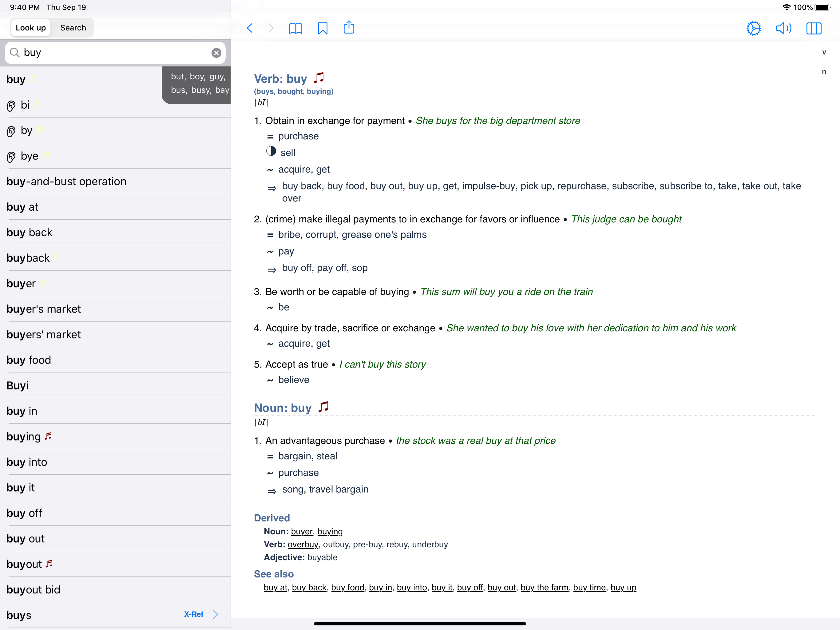Screen dimensions: 840x630
Task: Play audio note next to Noun: buy
Action: coord(323,407)
